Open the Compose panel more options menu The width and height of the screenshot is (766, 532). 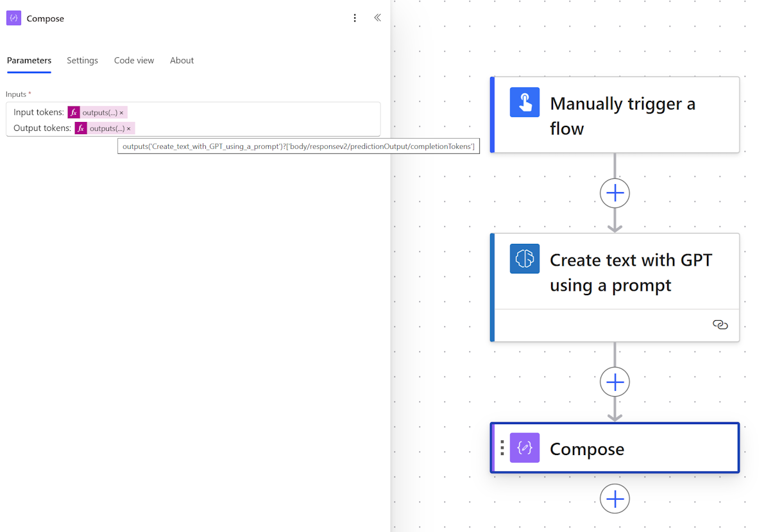coord(355,18)
